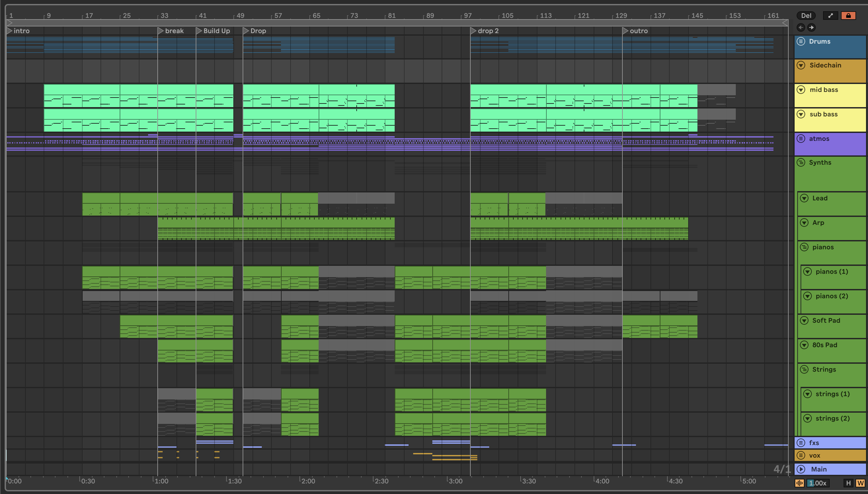Click the vox group track icon
The height and width of the screenshot is (494, 868).
click(801, 455)
